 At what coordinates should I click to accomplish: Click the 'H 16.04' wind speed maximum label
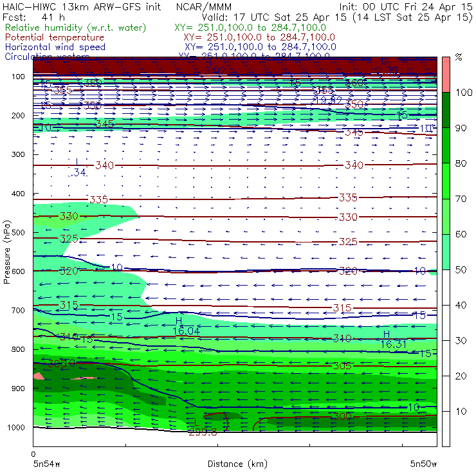click(x=186, y=326)
